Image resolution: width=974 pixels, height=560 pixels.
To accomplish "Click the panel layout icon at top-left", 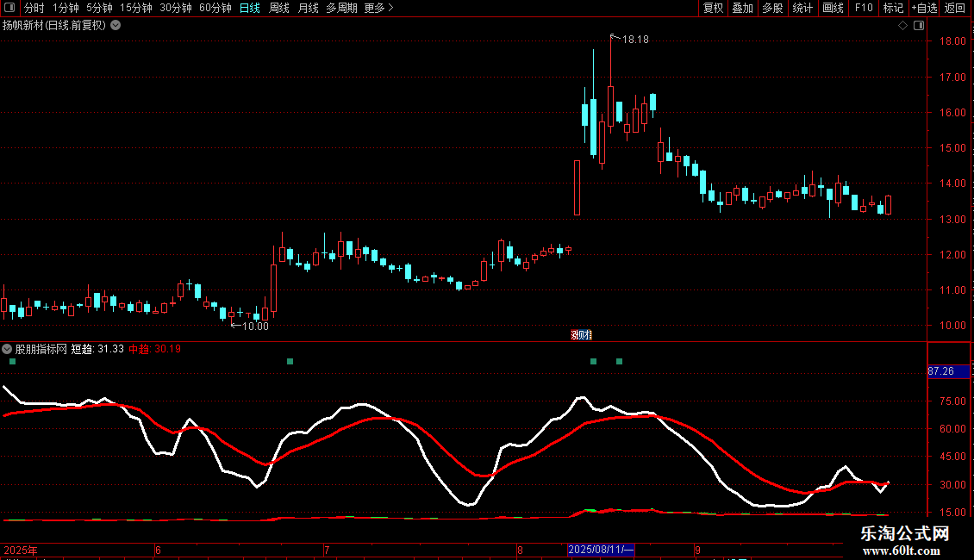I will point(9,8).
